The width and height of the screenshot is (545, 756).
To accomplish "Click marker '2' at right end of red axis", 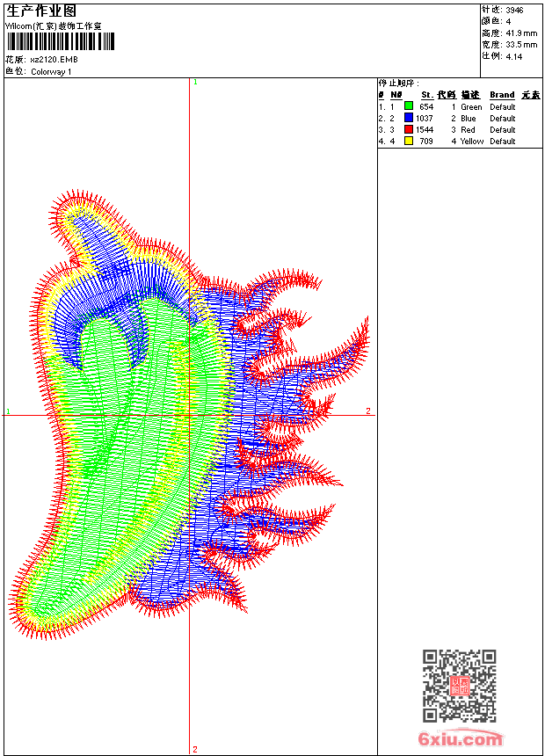I will 368,411.
